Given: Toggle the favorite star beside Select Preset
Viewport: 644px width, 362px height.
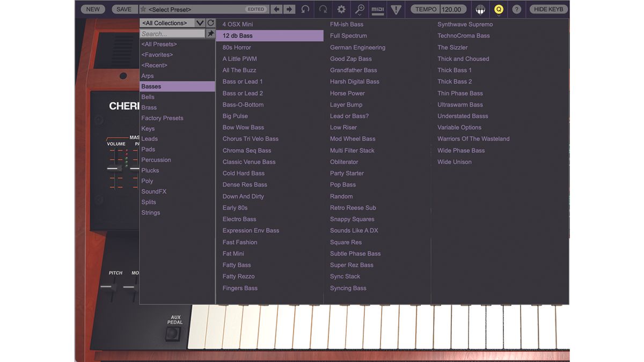Looking at the screenshot, I should click(x=143, y=9).
